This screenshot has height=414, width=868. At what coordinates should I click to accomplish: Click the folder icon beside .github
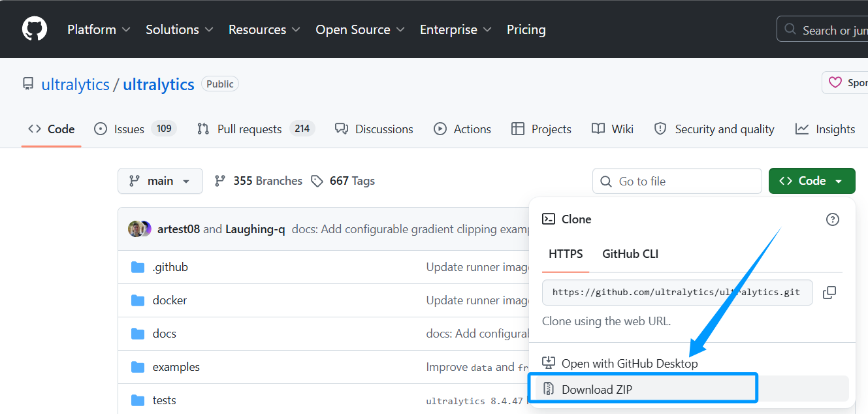pyautogui.click(x=138, y=267)
